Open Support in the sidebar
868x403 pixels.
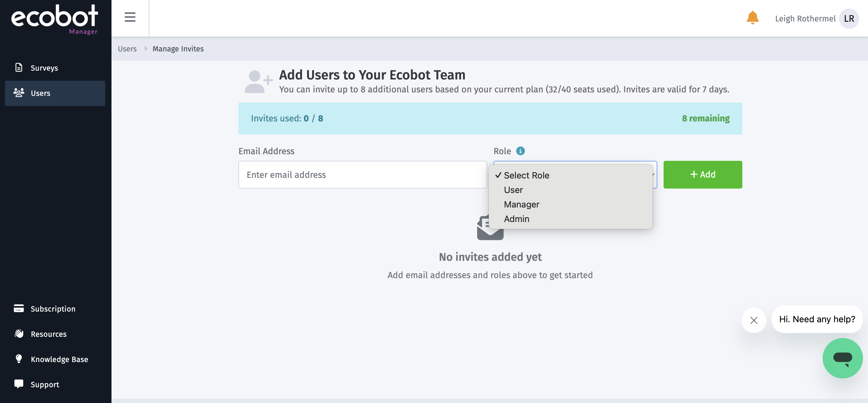point(45,384)
